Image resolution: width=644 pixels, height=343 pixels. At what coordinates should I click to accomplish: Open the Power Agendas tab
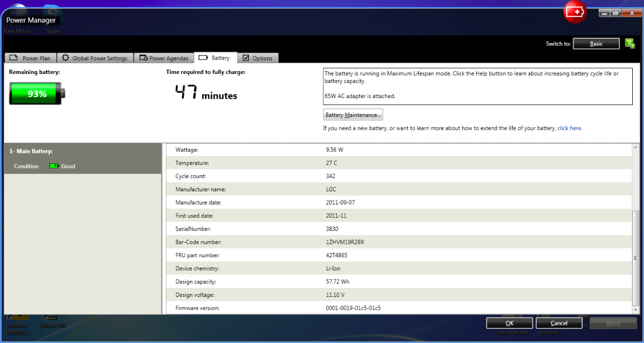(164, 58)
